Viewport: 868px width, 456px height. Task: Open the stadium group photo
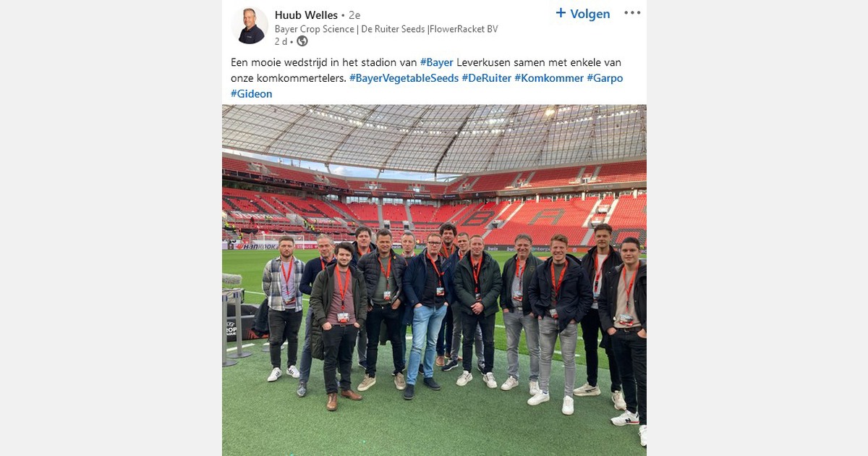click(x=434, y=280)
